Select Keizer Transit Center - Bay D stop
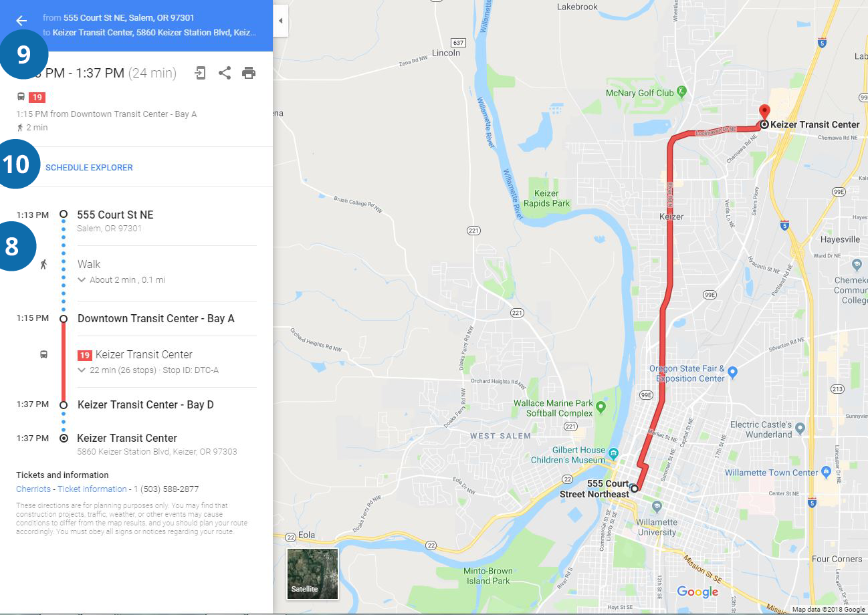This screenshot has width=868, height=615. (x=146, y=404)
